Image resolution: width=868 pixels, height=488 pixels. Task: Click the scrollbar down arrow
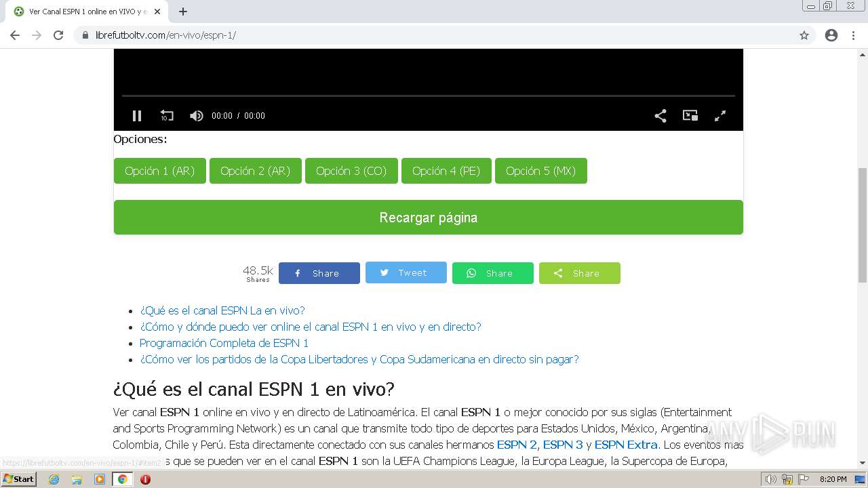[x=863, y=464]
